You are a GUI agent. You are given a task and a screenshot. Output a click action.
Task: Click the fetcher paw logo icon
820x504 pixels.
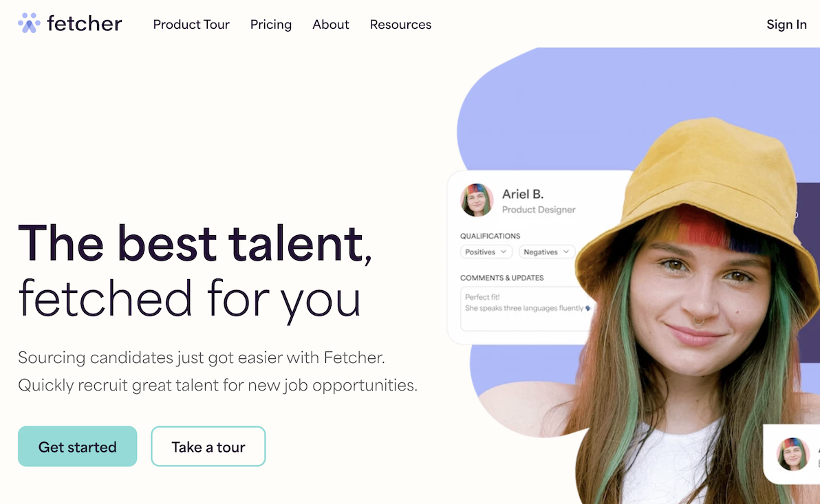(x=28, y=23)
